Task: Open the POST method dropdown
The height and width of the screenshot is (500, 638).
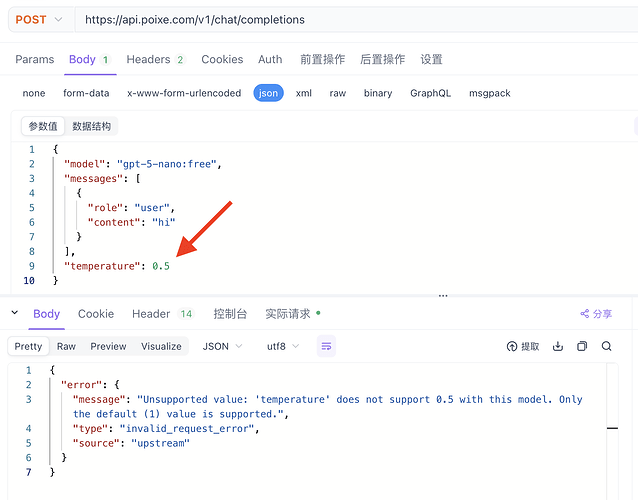Action: coord(40,19)
